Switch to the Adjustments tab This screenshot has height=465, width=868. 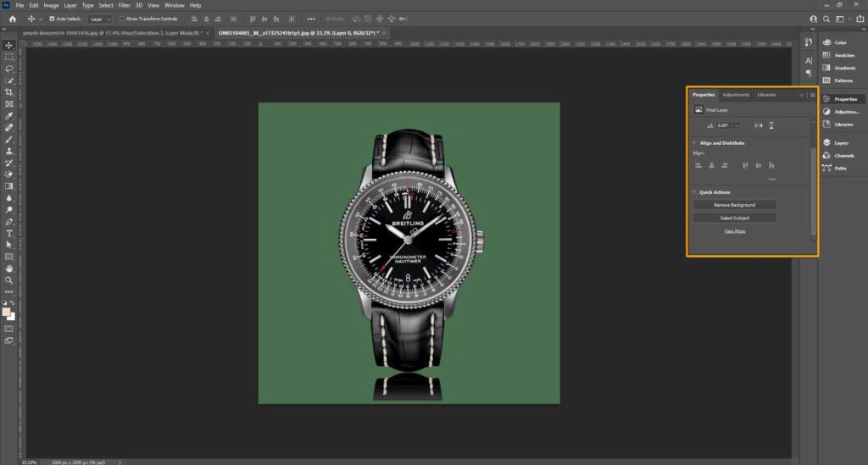736,95
